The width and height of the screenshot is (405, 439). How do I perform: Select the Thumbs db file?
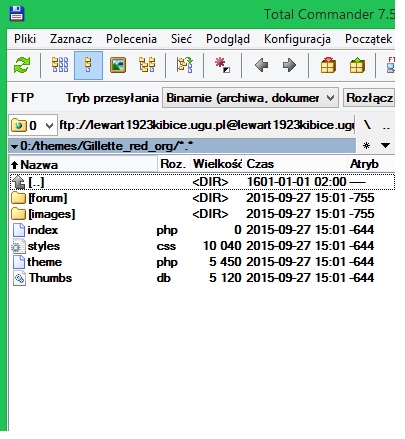(202, 278)
